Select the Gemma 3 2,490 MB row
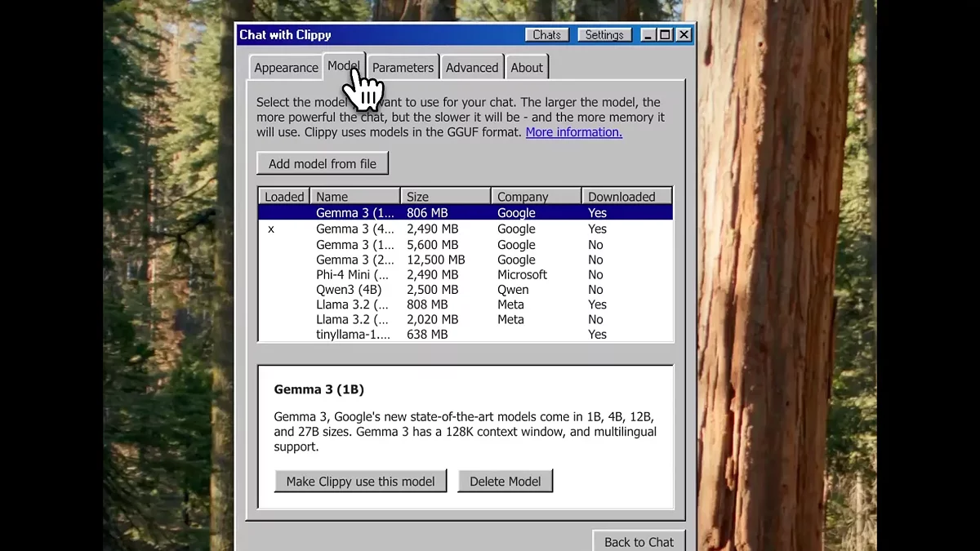The image size is (980, 551). [465, 229]
